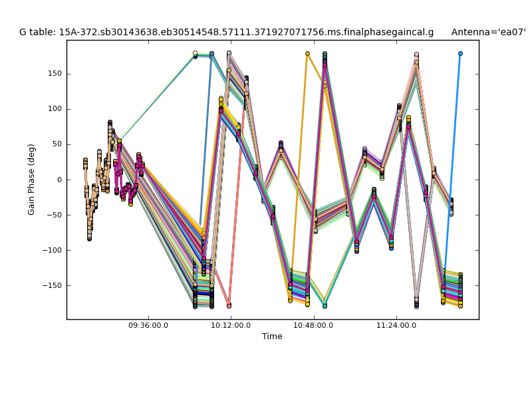Viewport: 532px width, 399px height.
Task: Click the 150 y-axis tick label
Action: click(x=54, y=73)
